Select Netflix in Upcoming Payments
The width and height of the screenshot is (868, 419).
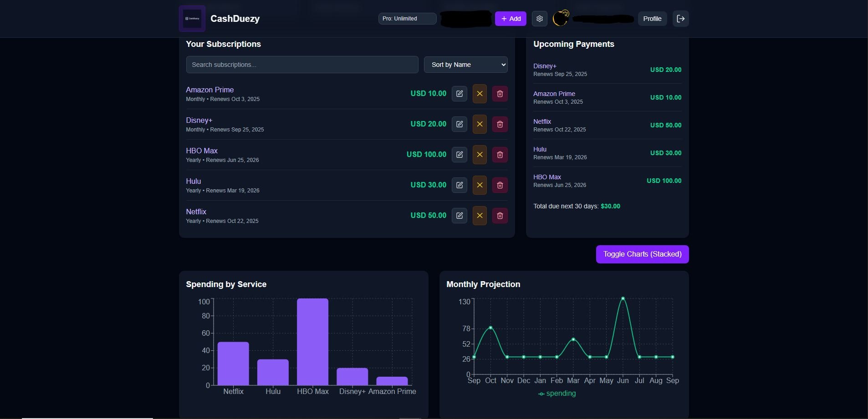pyautogui.click(x=542, y=121)
